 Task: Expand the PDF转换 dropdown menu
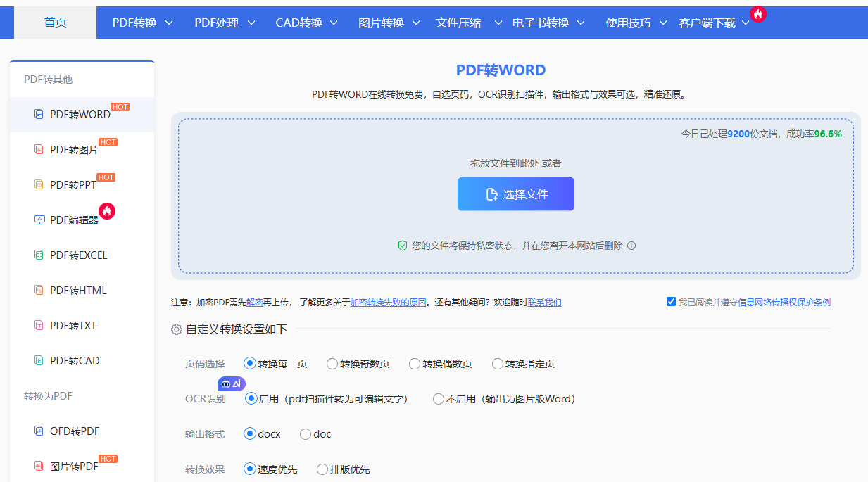pos(142,23)
